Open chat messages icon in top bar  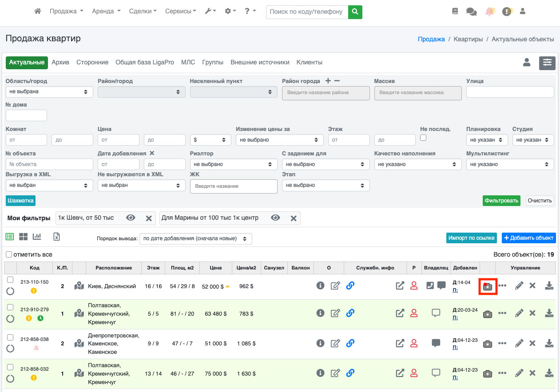click(x=471, y=12)
